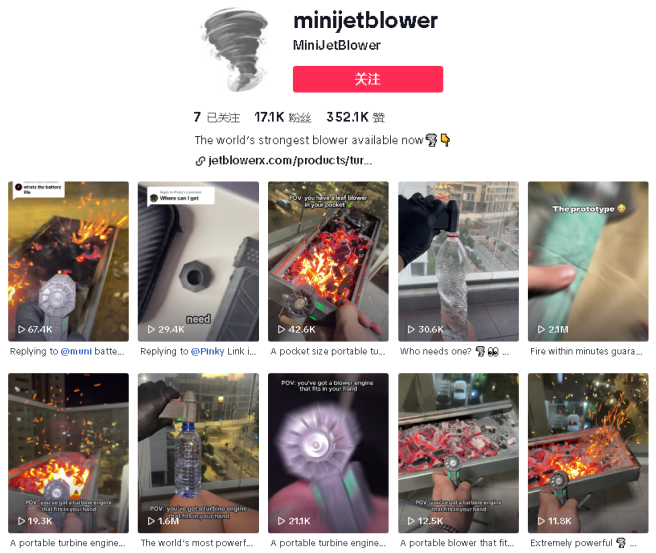Image resolution: width=656 pixels, height=553 pixels.
Task: Click play icon on 67.4K views video
Action: tap(22, 330)
